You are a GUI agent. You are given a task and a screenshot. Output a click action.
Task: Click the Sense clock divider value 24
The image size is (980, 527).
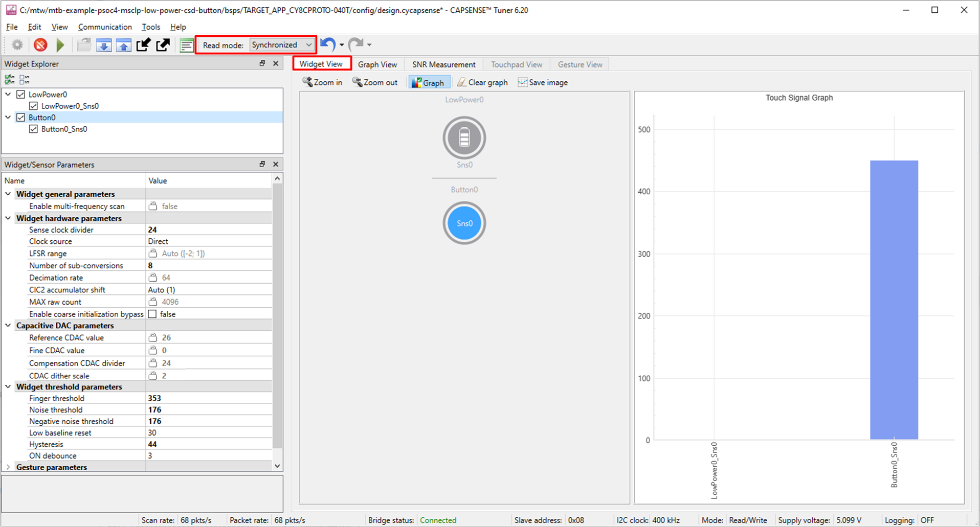(x=209, y=230)
